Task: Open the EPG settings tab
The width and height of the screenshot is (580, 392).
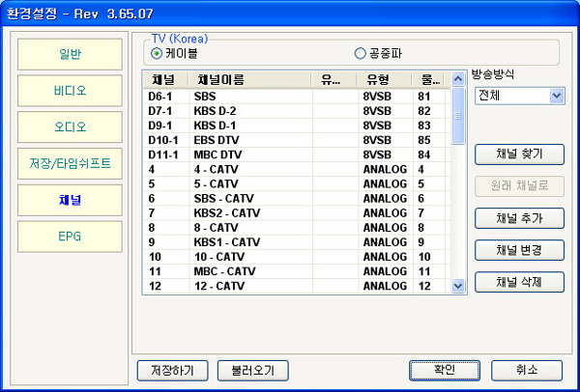Action: (x=70, y=237)
